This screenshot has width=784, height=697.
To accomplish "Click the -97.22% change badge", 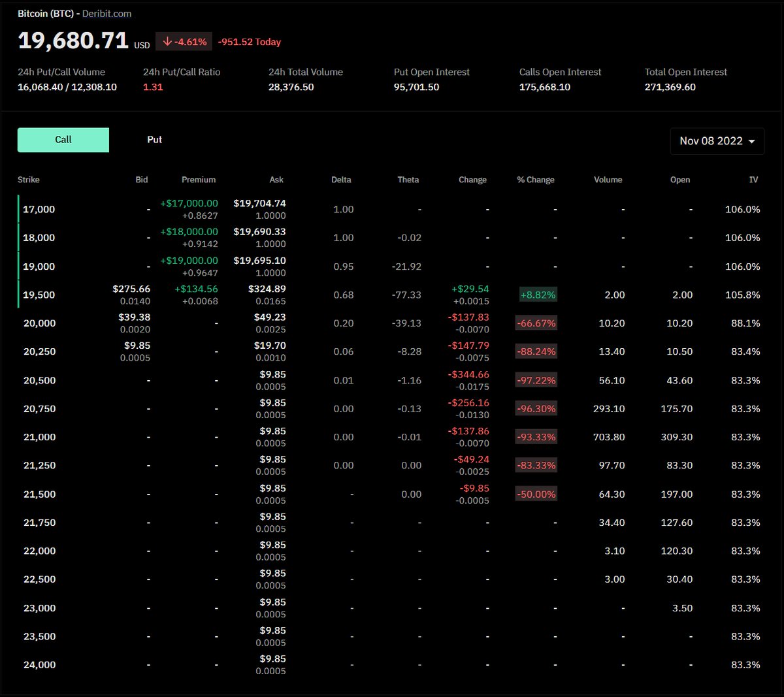I will (536, 380).
